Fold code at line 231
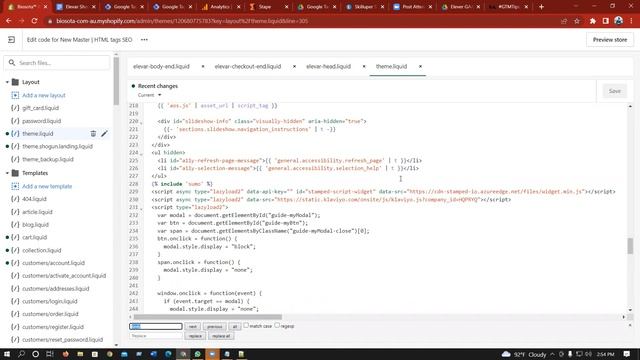The width and height of the screenshot is (640, 360). point(142,208)
